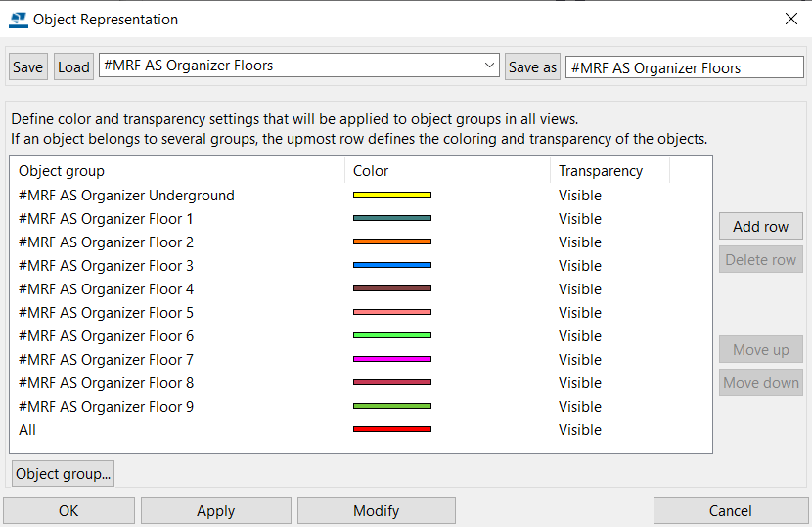The height and width of the screenshot is (527, 812).
Task: Click the Object Representation title bar icon
Action: [x=19, y=20]
